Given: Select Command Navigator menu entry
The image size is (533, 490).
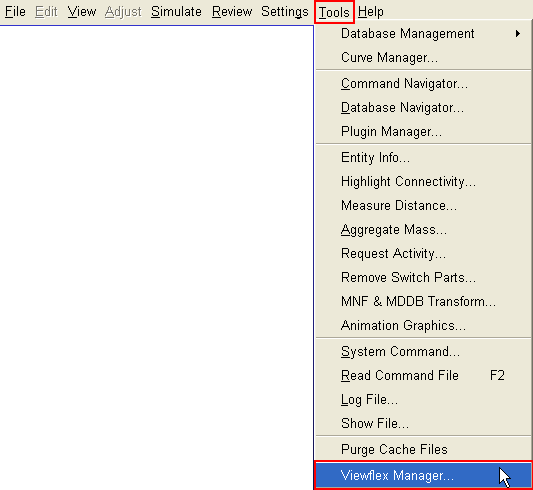Looking at the screenshot, I should click(x=423, y=84).
